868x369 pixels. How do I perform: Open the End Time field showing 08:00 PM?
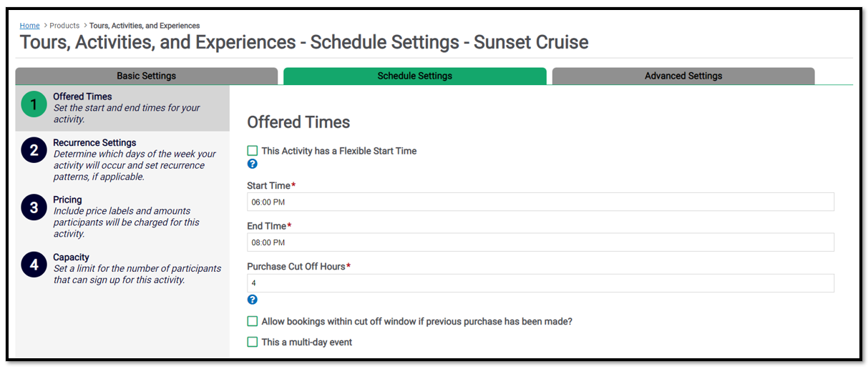(540, 242)
